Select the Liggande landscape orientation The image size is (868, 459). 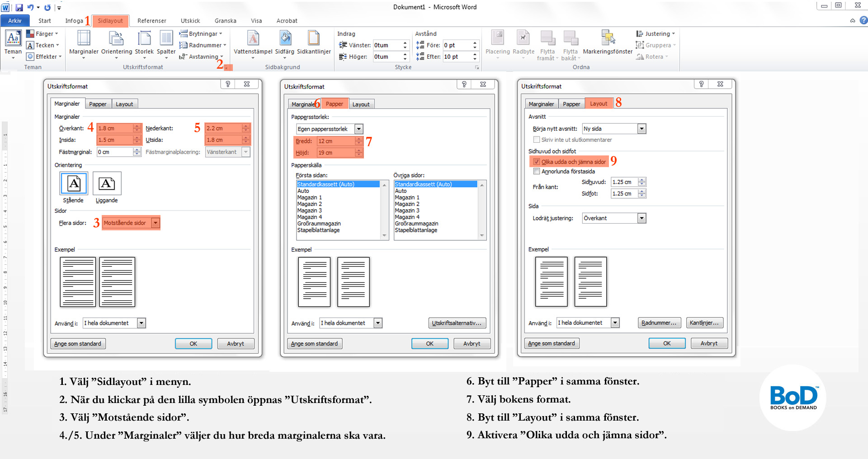[x=107, y=187]
